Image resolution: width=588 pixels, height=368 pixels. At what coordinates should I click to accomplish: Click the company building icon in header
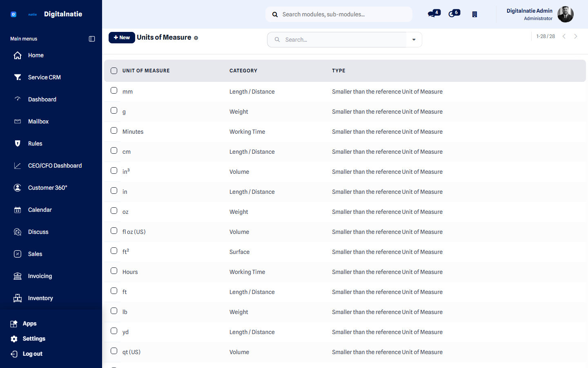pos(474,14)
